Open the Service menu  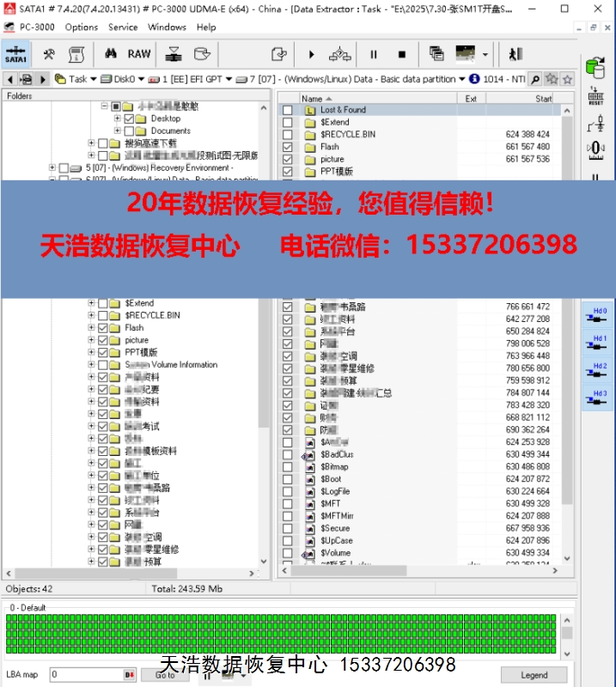(x=123, y=27)
